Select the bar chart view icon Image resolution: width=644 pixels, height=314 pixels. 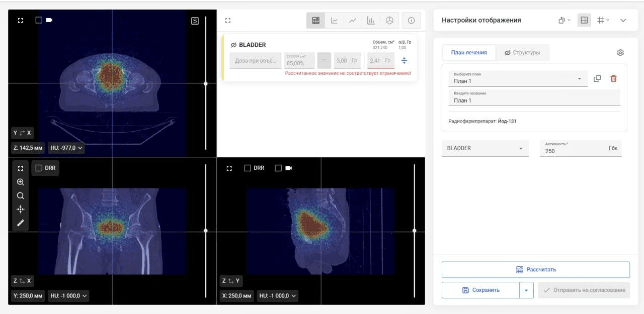[371, 21]
